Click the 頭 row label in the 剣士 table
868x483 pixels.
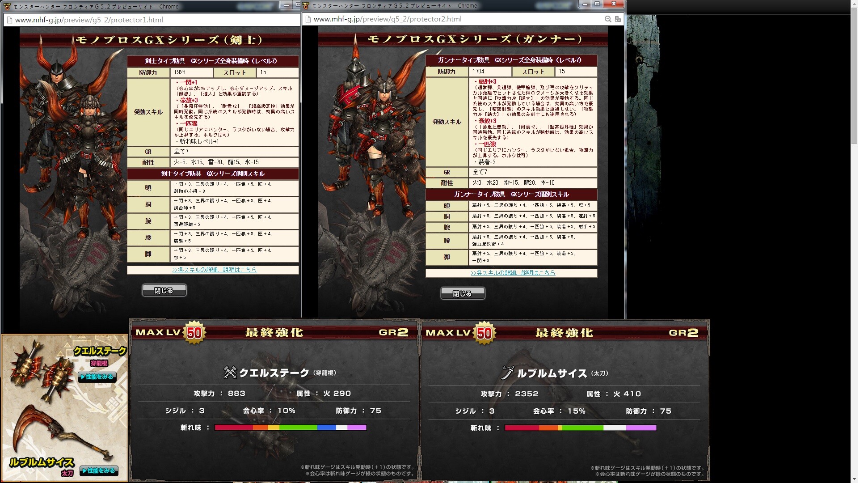(x=148, y=188)
